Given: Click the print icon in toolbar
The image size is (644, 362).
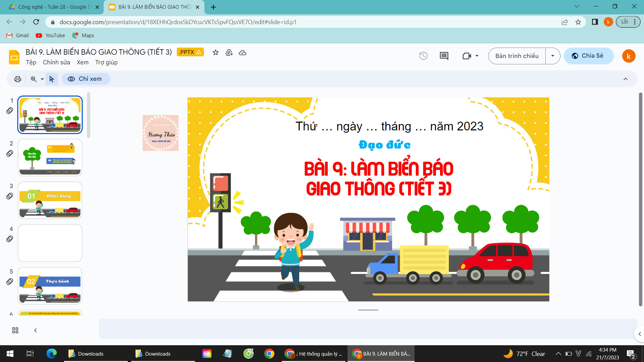Looking at the screenshot, I should coord(18,79).
